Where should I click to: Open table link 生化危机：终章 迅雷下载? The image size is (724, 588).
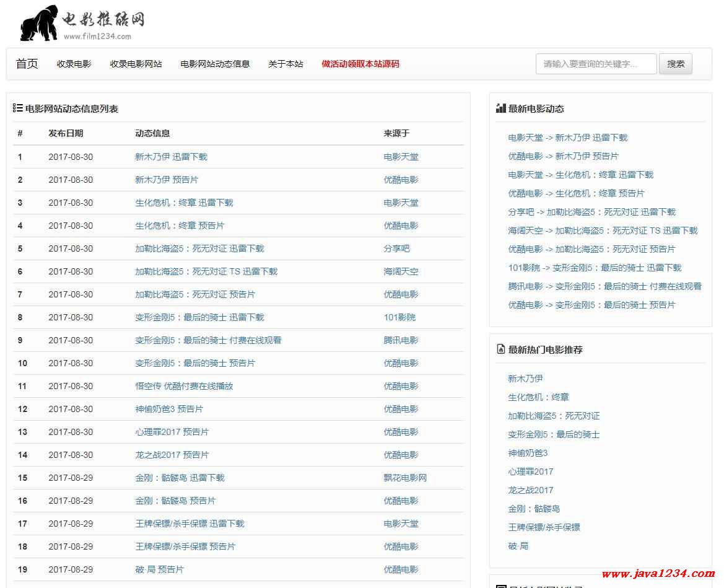point(184,203)
